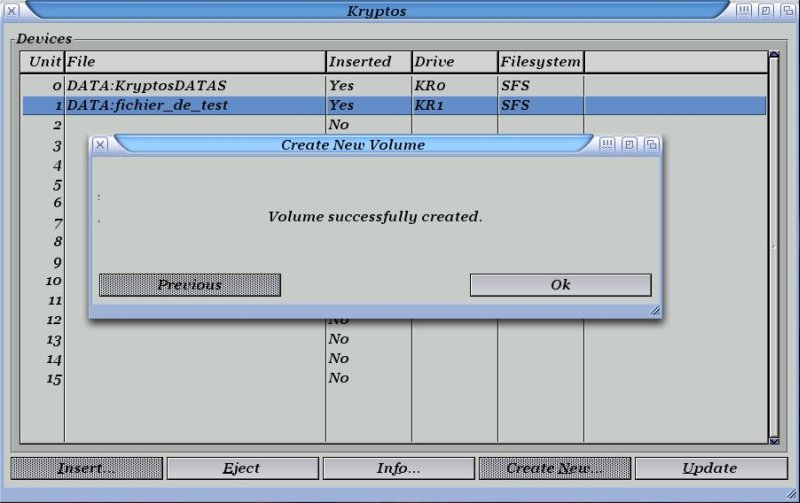Viewport: 800px width, 503px height.
Task: Click the Kryptos window depth gadget
Action: [x=788, y=11]
